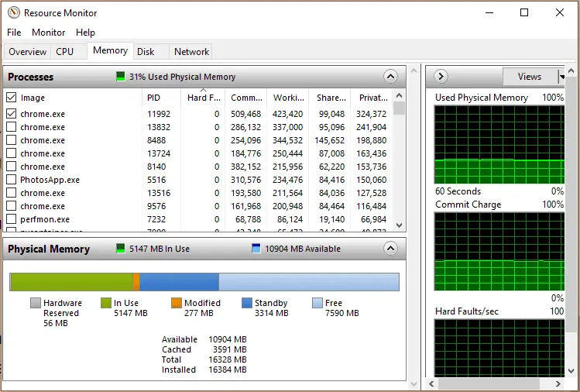Select the Memory tab
The width and height of the screenshot is (580, 392).
pyautogui.click(x=110, y=50)
